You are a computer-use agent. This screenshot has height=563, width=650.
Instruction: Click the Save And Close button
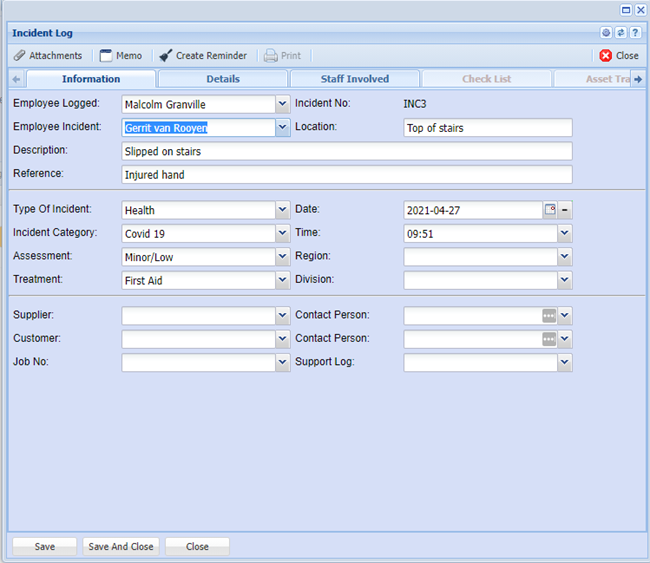(121, 547)
